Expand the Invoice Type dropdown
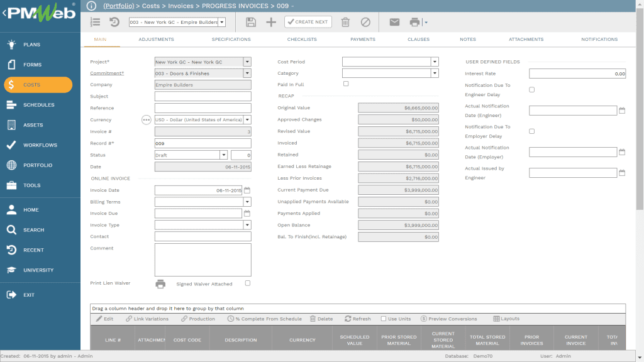This screenshot has height=362, width=644. click(247, 225)
